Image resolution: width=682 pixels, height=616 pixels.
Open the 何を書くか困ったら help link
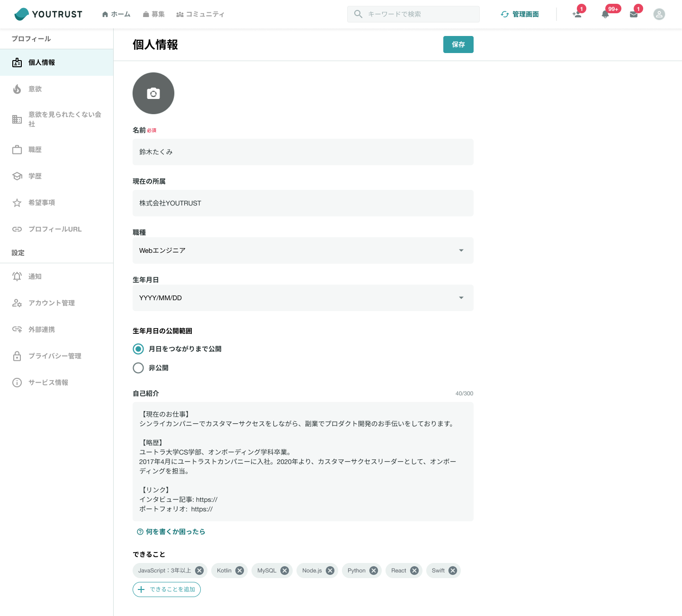171,532
